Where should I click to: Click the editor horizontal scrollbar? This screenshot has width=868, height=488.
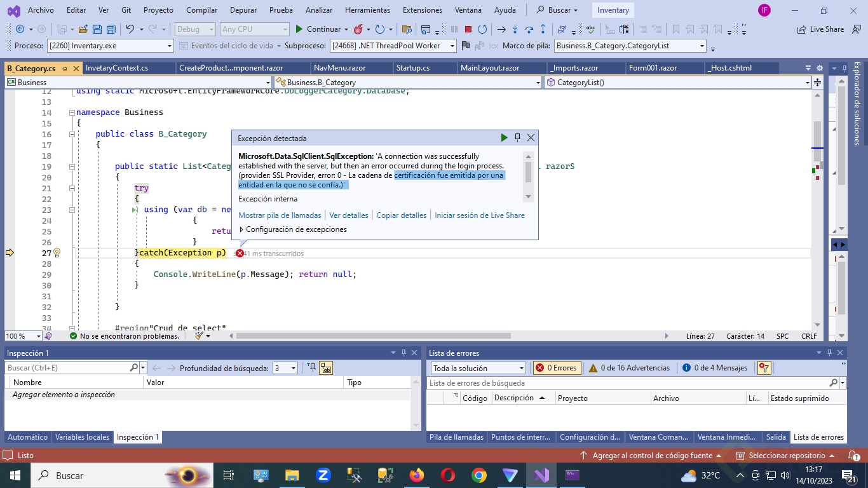coord(373,336)
